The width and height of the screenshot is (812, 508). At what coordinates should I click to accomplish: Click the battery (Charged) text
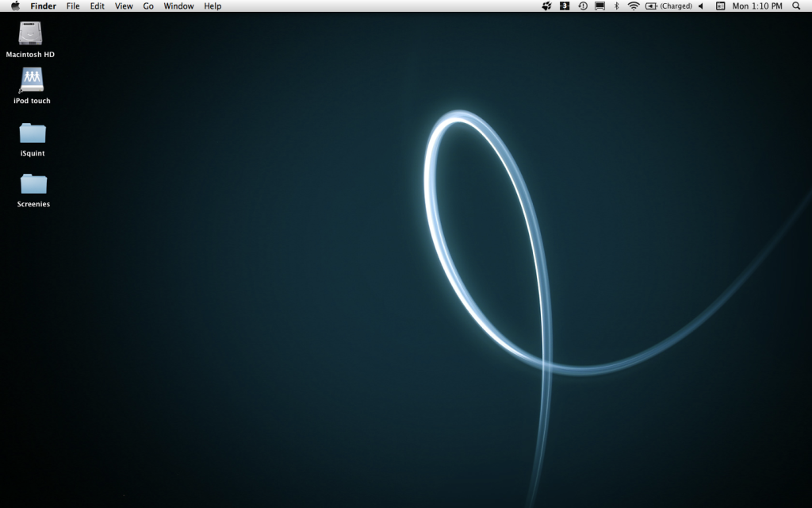point(676,6)
